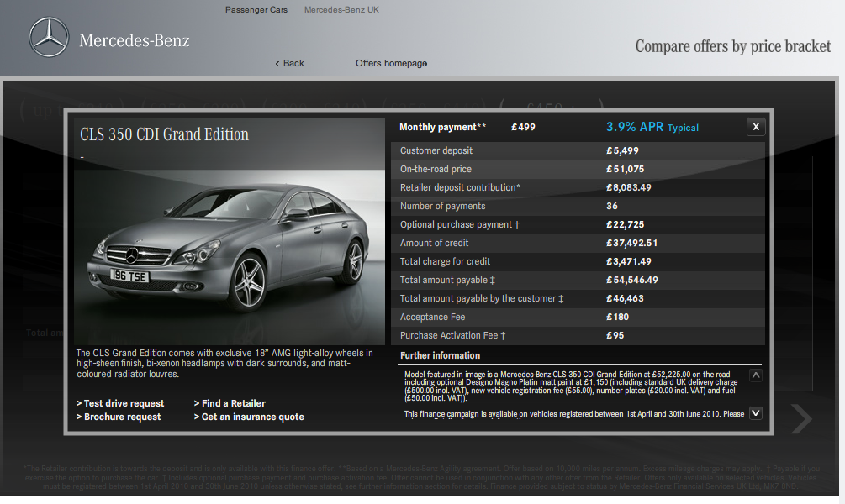The height and width of the screenshot is (504, 845).
Task: Click the 'Total amount payable ‡' label
Action: tap(447, 280)
